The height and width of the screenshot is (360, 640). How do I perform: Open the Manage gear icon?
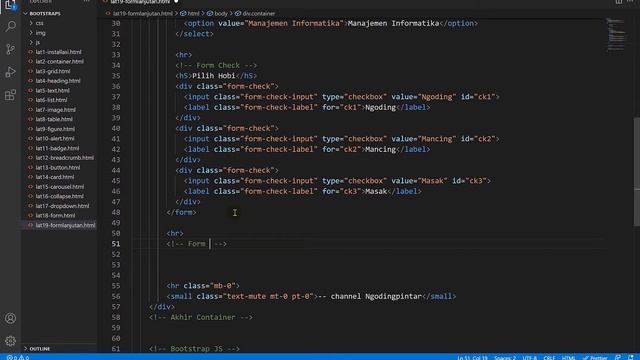[x=11, y=341]
